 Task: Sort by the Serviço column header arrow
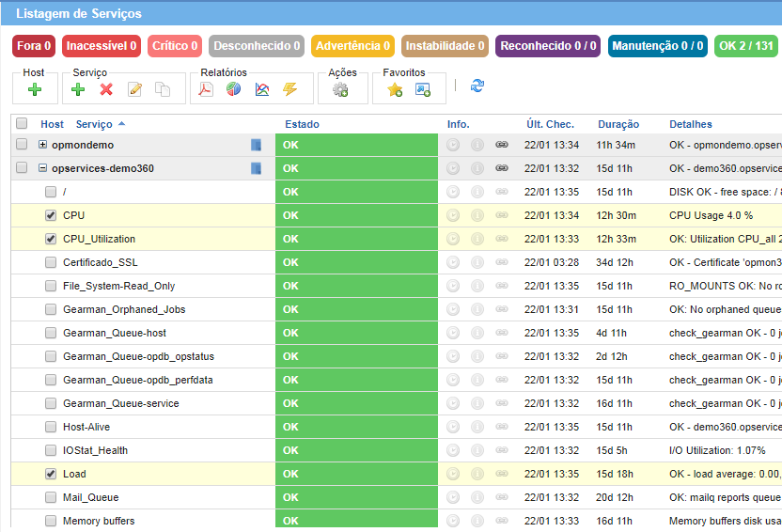coord(121,124)
